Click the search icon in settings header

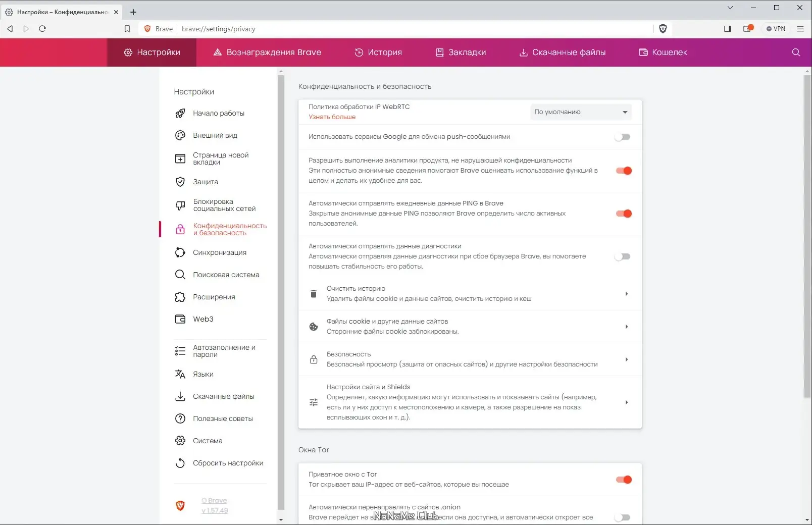click(795, 52)
